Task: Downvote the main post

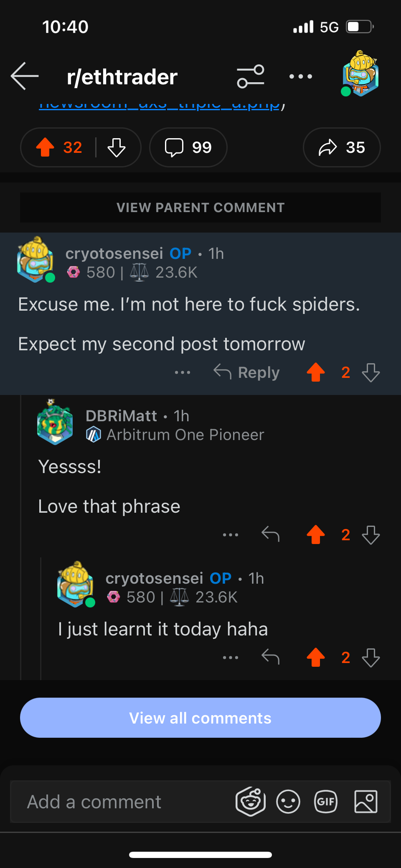Action: coord(117,147)
